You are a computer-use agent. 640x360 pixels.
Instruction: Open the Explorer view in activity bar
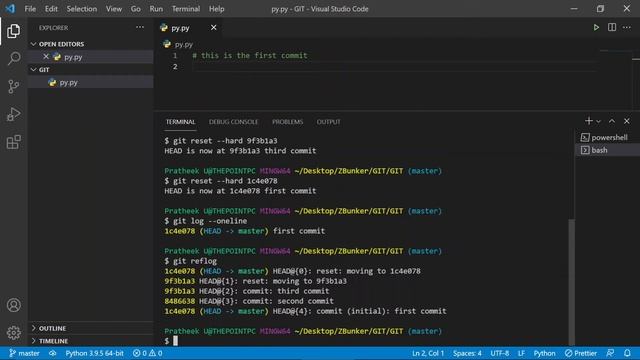(x=13, y=31)
